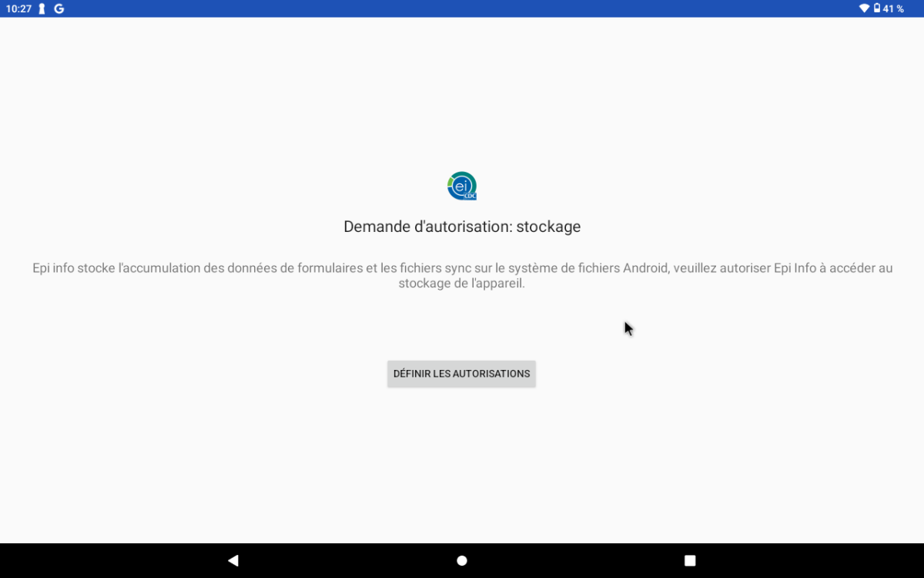924x578 pixels.
Task: Tap the Android recent apps square
Action: pyautogui.click(x=690, y=560)
